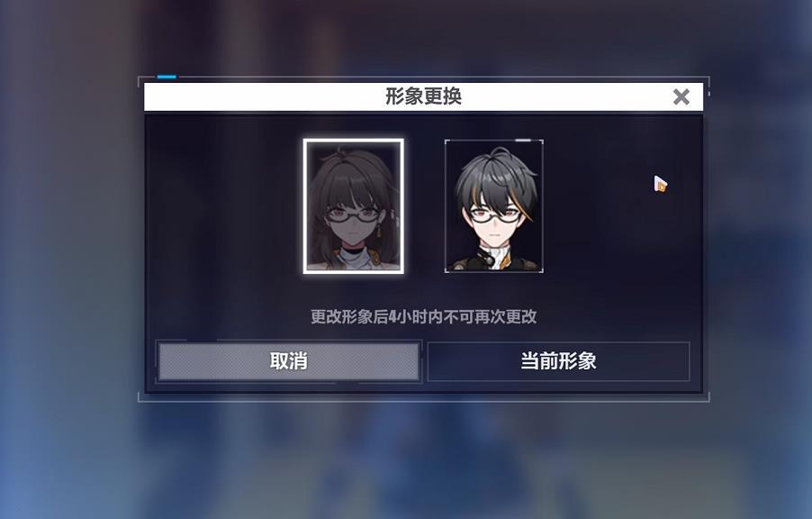The width and height of the screenshot is (812, 519).
Task: Click the blue accent marker above dialog
Action: coord(167,77)
